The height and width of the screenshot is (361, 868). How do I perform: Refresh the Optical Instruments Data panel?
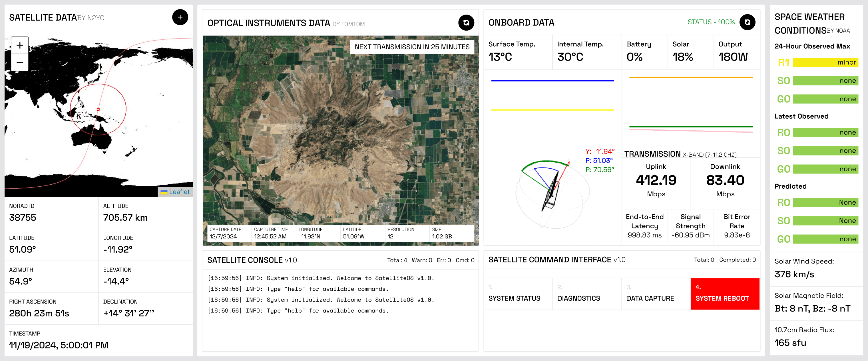[x=466, y=23]
